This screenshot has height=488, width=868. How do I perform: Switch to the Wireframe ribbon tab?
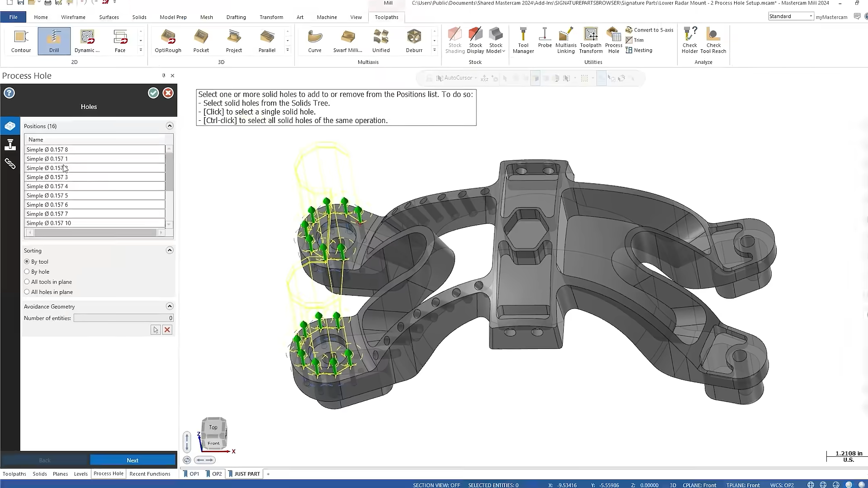(x=73, y=17)
